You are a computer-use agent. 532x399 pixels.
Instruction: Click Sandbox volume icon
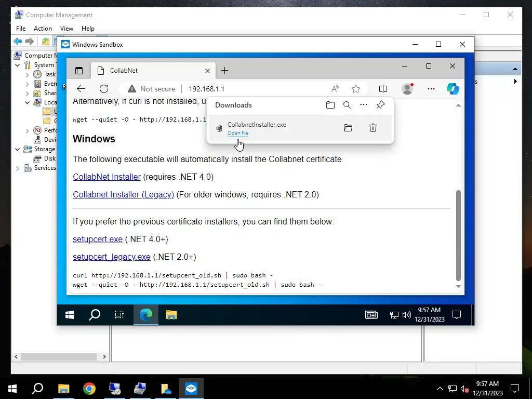tap(406, 315)
